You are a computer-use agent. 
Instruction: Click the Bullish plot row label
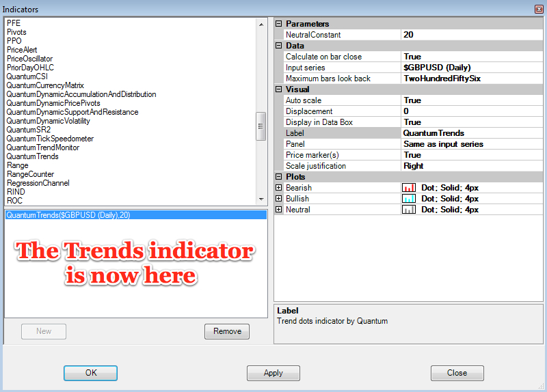point(297,199)
